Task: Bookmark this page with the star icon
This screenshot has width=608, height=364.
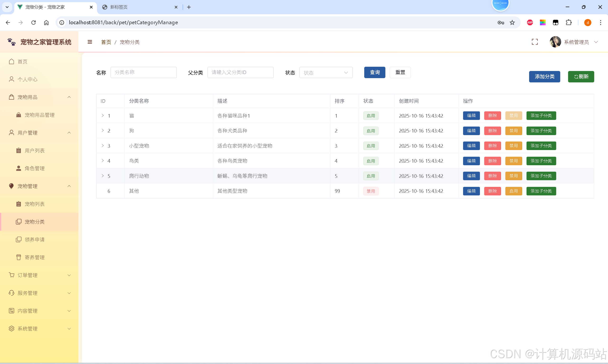Action: pyautogui.click(x=512, y=23)
